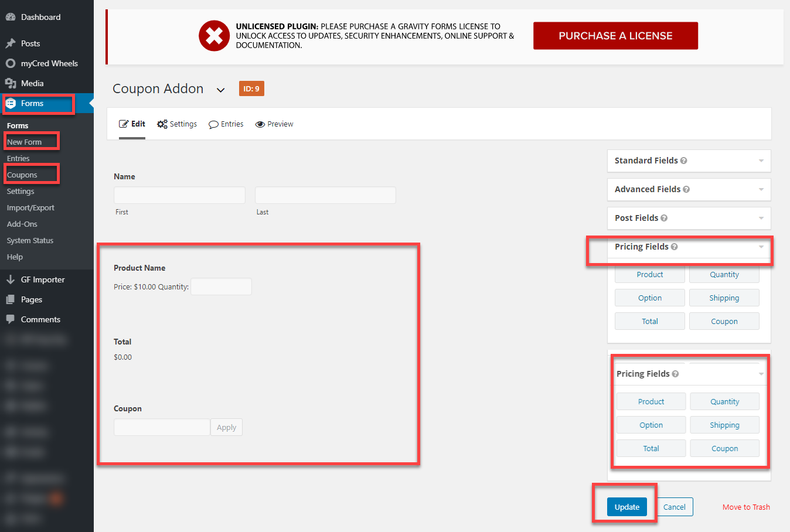Click the Posts pin icon
The image size is (790, 532).
(11, 43)
